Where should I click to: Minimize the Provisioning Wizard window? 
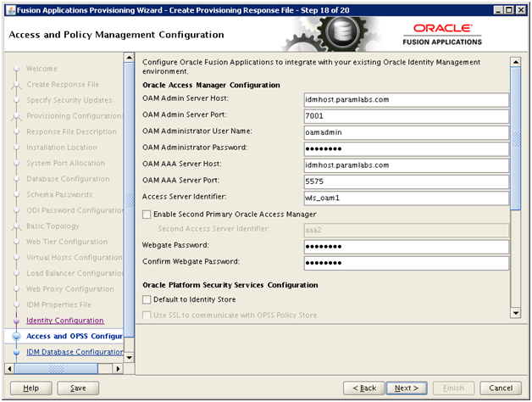pos(498,10)
